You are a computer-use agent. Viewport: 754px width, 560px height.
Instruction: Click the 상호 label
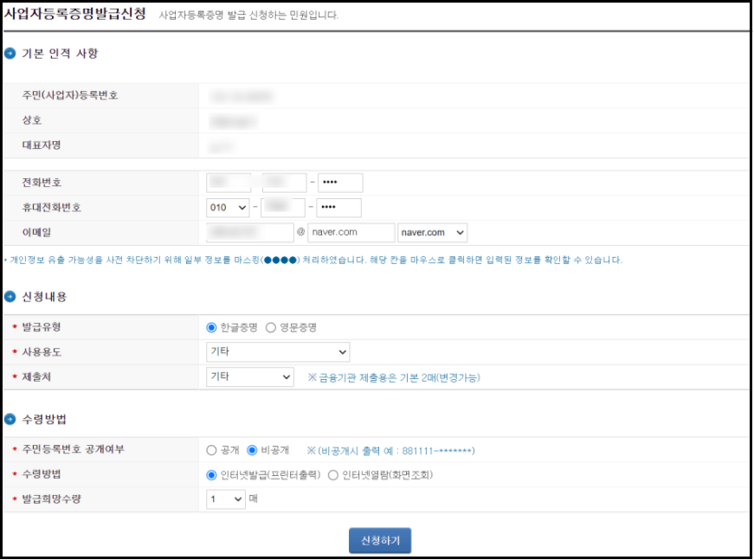pos(32,120)
